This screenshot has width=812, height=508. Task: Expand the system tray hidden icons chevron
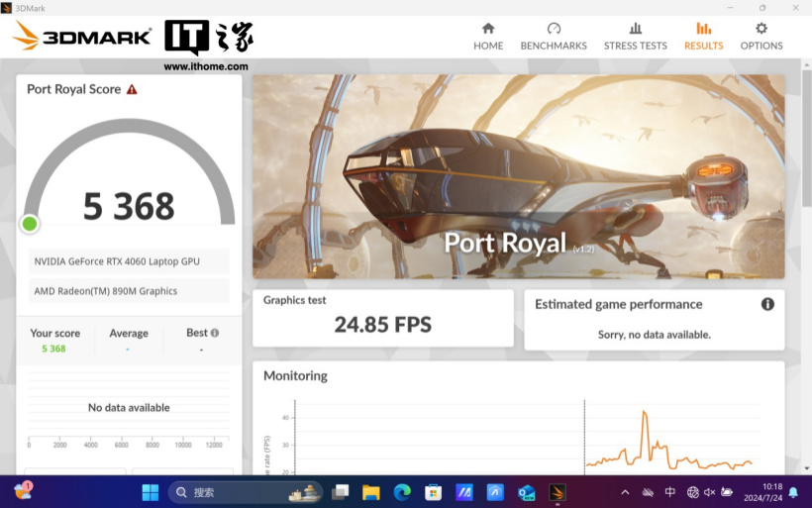pyautogui.click(x=625, y=492)
